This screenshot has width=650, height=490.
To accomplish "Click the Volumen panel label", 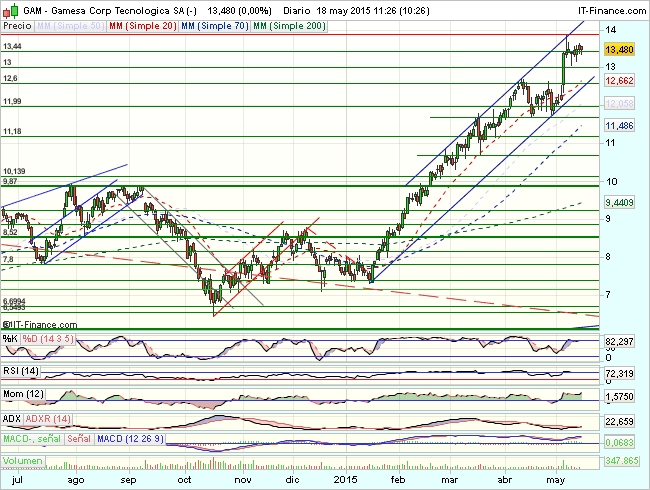I will 23,461.
